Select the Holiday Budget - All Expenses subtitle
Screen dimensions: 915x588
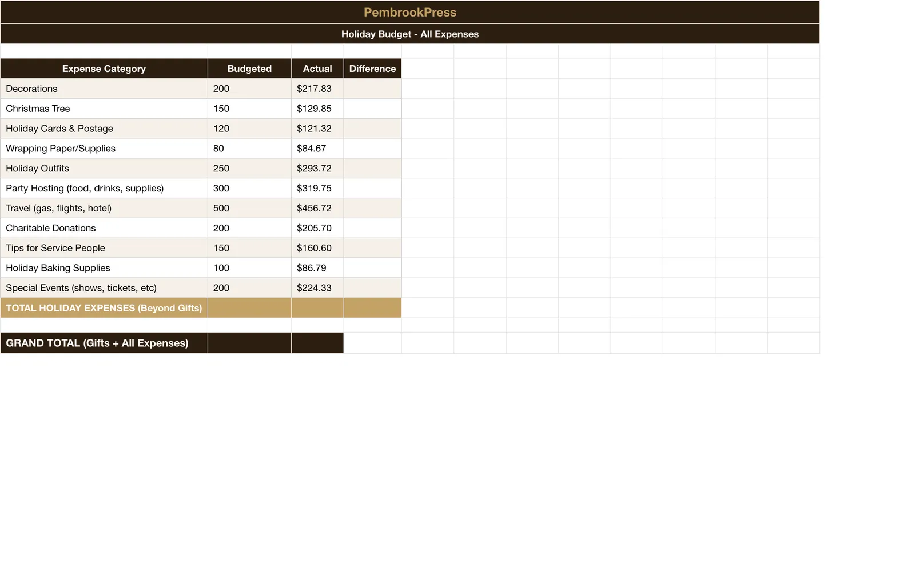click(x=409, y=34)
